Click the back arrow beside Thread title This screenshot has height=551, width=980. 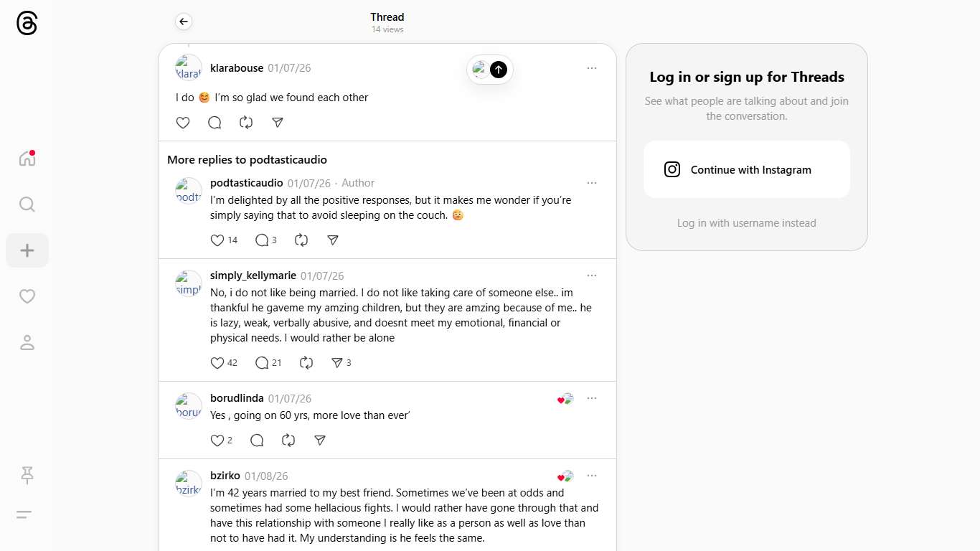tap(184, 22)
